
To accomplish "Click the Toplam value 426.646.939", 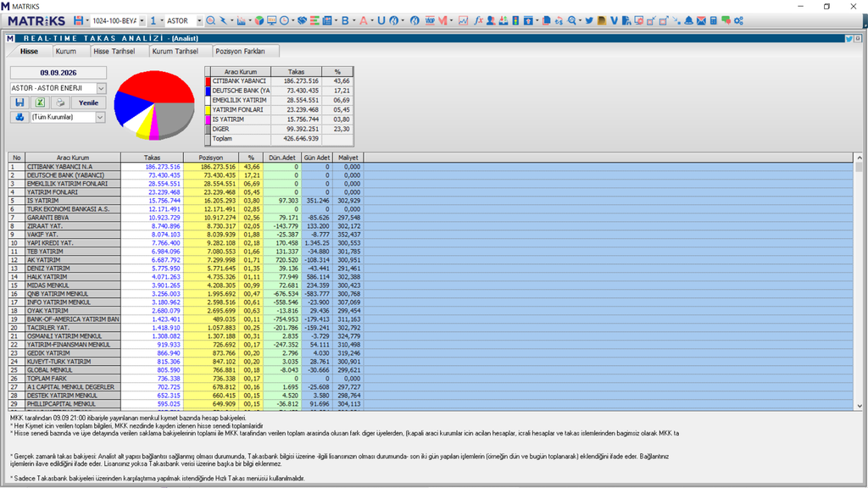I will (300, 139).
